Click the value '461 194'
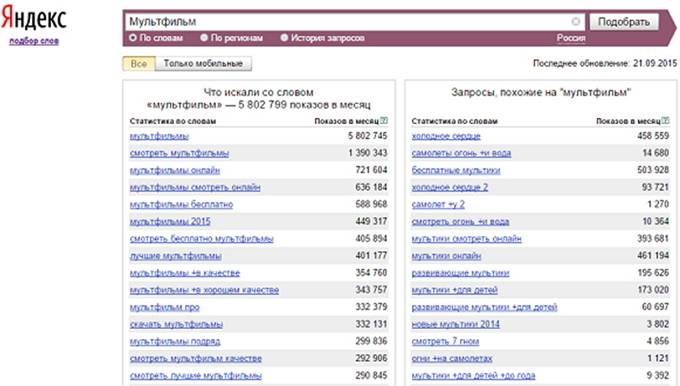 coord(653,255)
